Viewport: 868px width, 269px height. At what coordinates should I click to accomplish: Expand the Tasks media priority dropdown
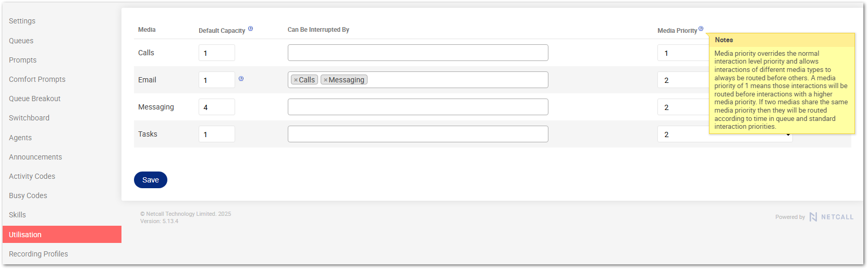(x=725, y=134)
